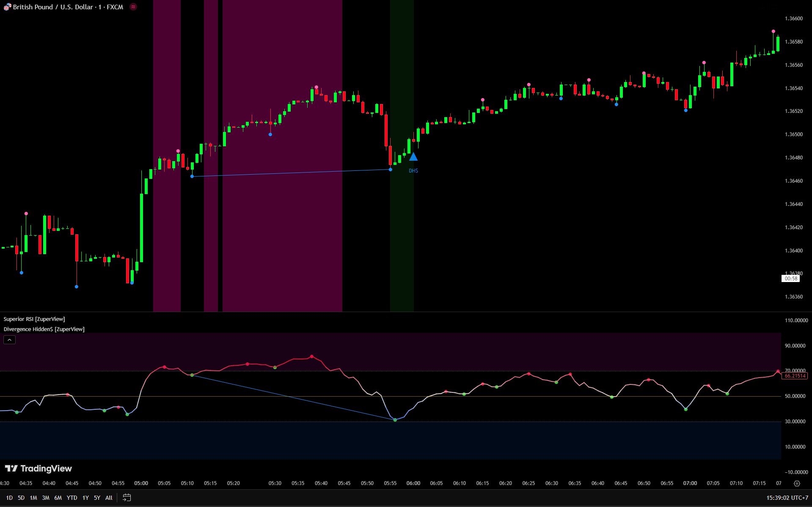
Task: Open time axis settings gear icon
Action: (797, 483)
